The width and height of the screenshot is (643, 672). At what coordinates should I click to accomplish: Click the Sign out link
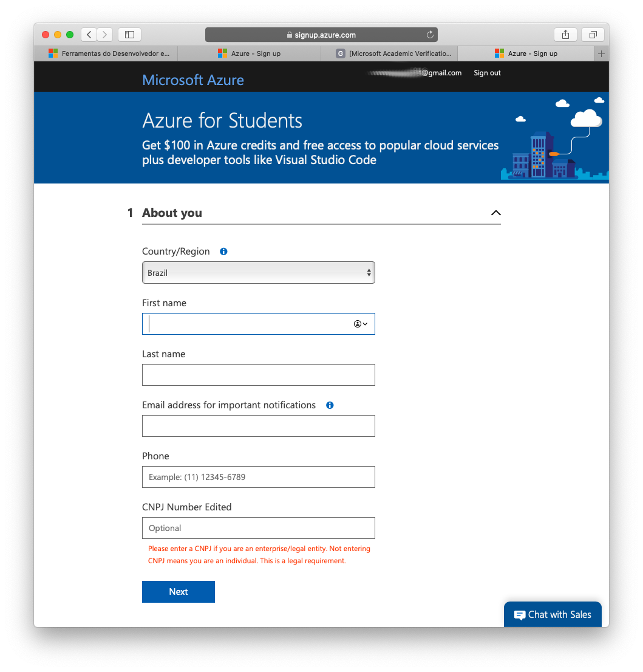click(x=487, y=73)
